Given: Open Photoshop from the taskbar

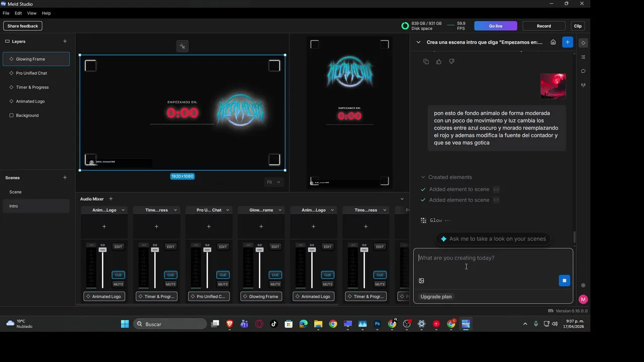Looking at the screenshot, I should 377,324.
